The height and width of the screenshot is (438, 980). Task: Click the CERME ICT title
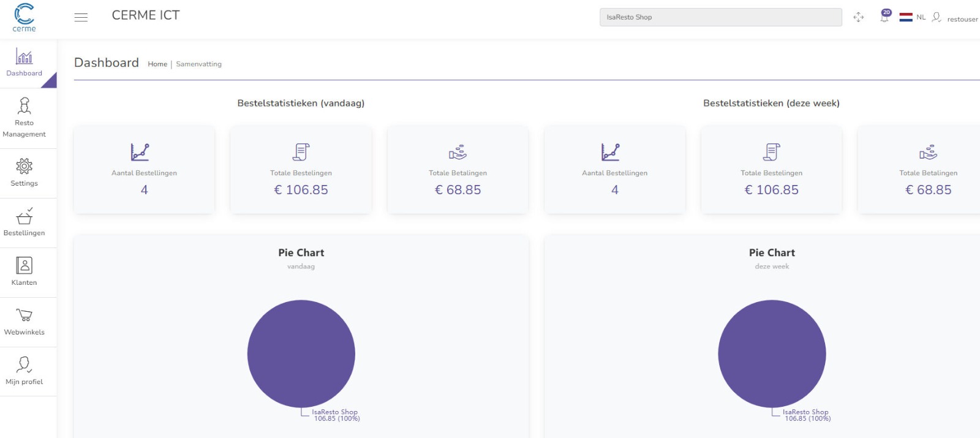coord(146,15)
